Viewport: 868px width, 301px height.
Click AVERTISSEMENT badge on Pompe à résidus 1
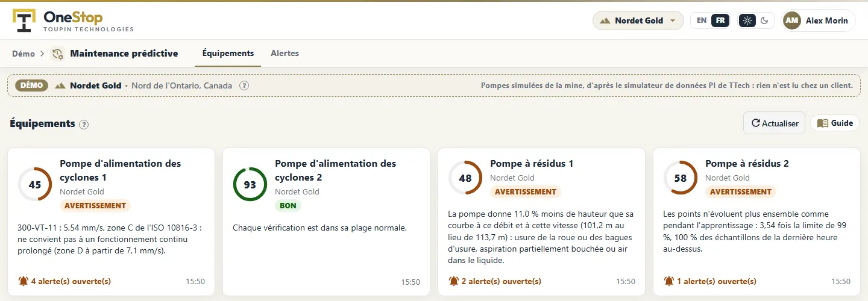(526, 191)
